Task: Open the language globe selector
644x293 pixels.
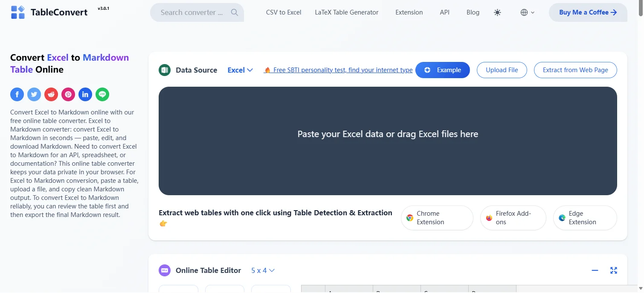Action: (525, 12)
